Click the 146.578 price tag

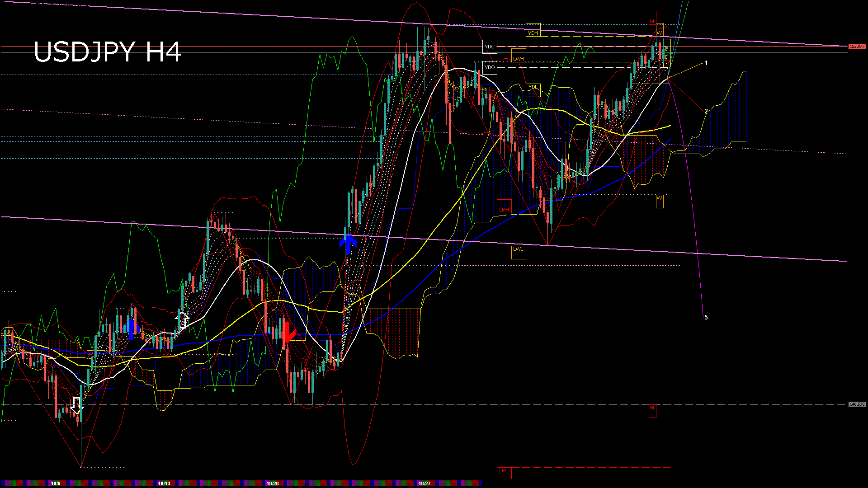coord(857,404)
